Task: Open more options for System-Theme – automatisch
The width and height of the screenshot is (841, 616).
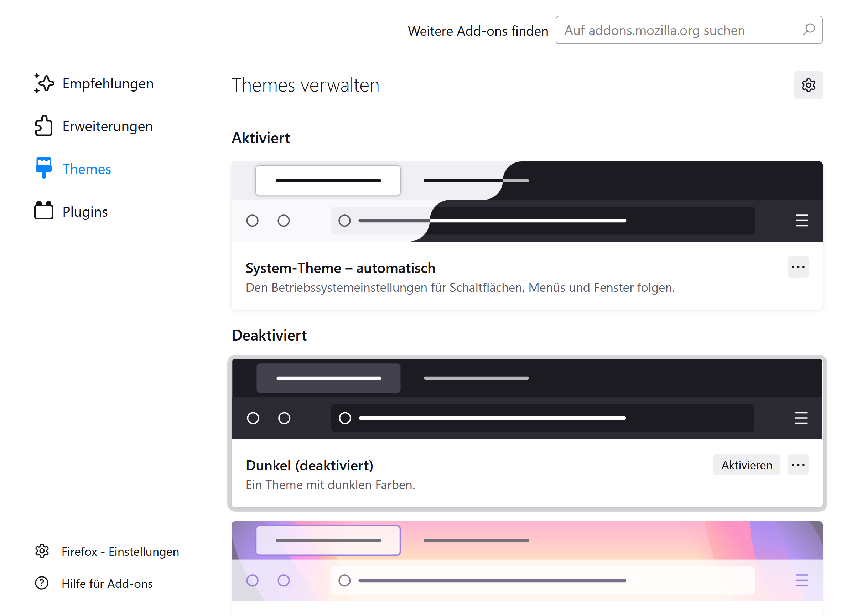Action: tap(798, 267)
